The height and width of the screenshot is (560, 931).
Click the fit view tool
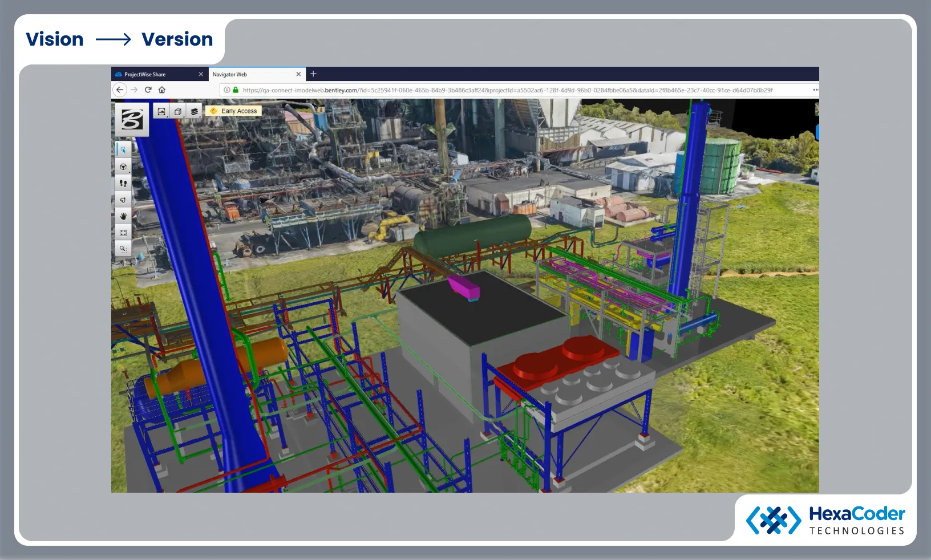[x=123, y=232]
